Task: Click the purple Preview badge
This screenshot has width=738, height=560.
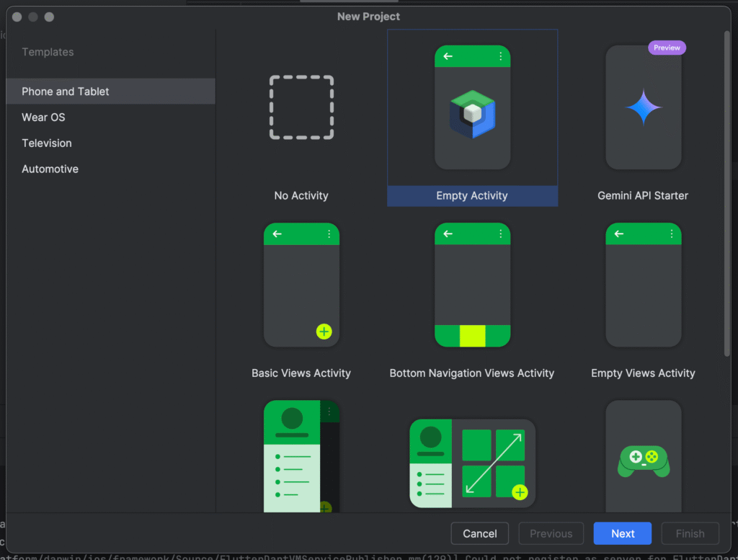Action: (x=667, y=48)
